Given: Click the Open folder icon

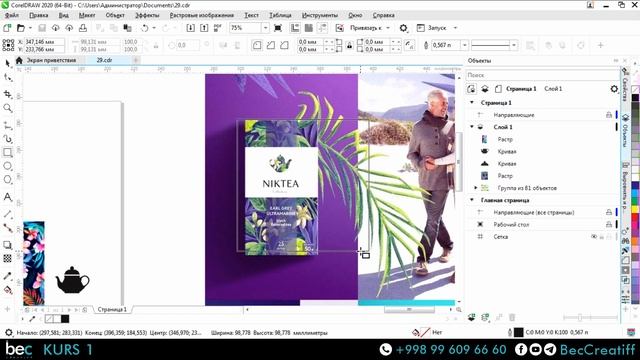Looking at the screenshot, I should (x=20, y=28).
